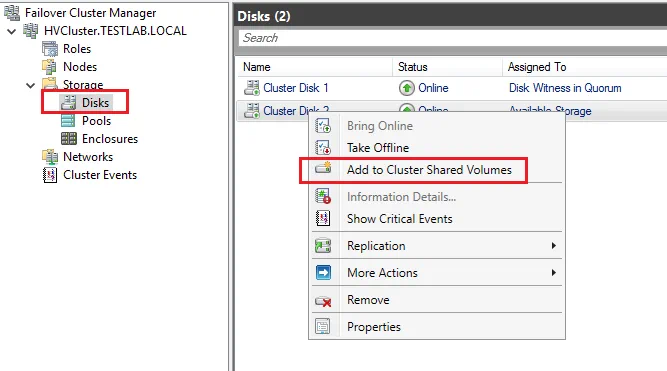Screen dimensions: 667x371
Task: Collapse the Storage tree node
Action: (31, 85)
